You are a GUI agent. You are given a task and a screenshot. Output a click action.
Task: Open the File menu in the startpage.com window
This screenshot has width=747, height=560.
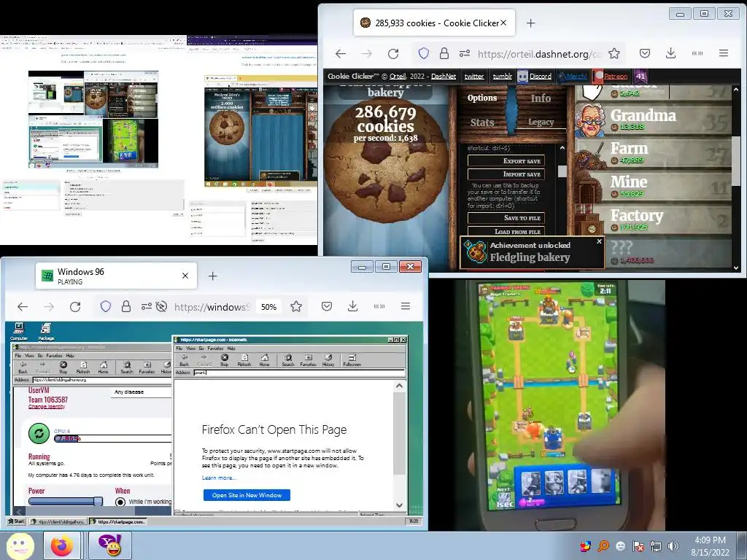pos(179,348)
